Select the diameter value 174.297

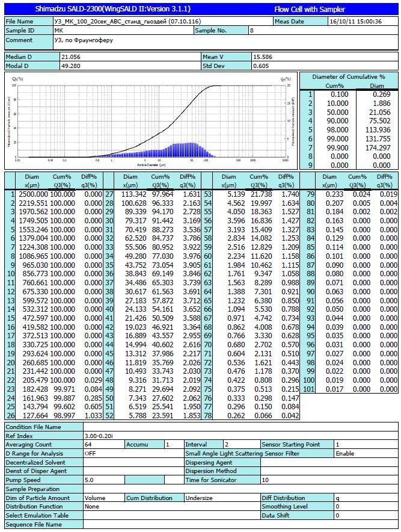pyautogui.click(x=378, y=147)
